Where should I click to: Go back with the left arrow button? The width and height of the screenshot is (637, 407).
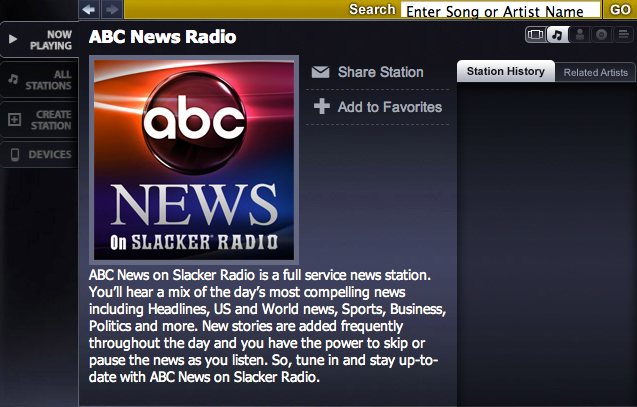[89, 9]
